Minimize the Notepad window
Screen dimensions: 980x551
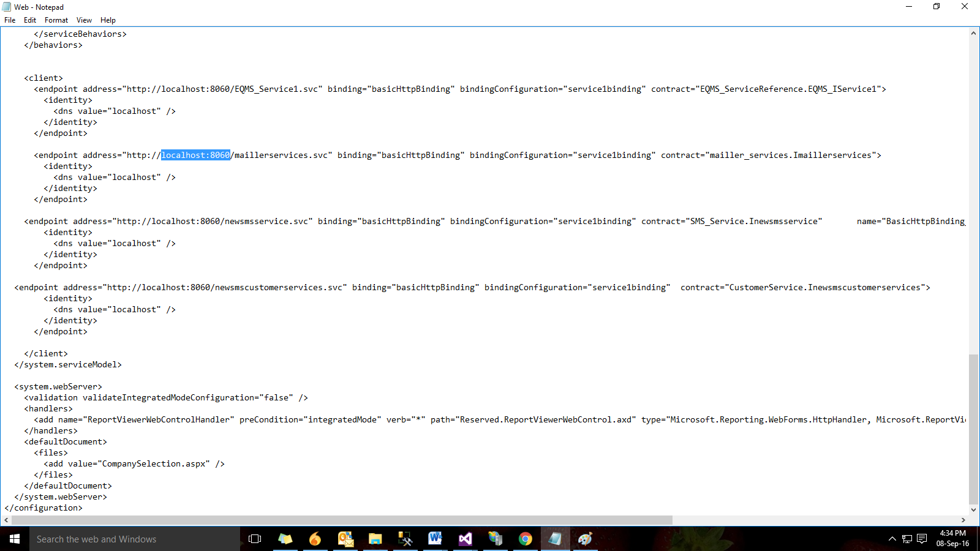[909, 7]
